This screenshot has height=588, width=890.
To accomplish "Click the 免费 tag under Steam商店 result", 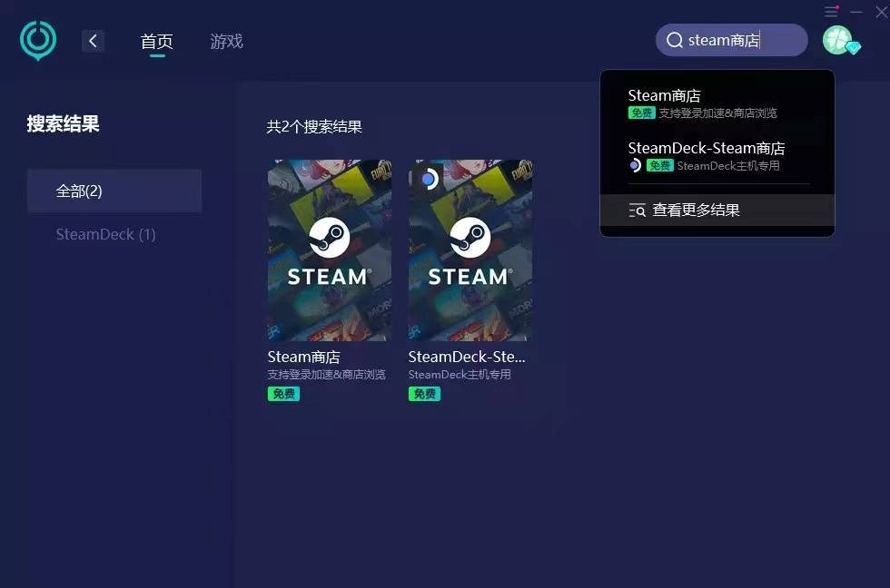I will point(283,394).
